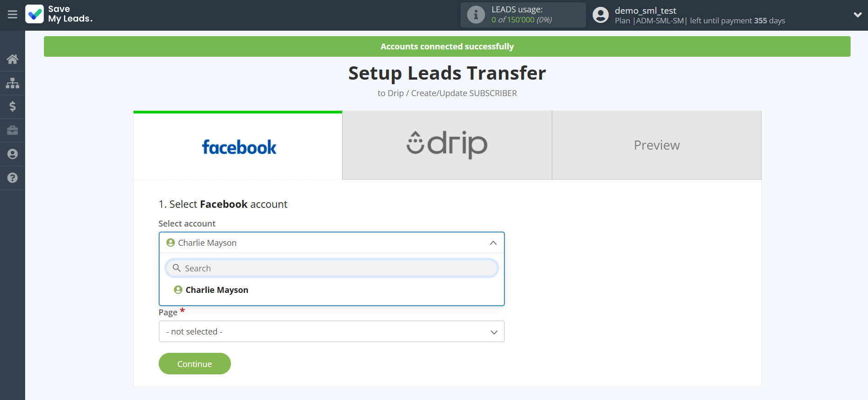Click the demo_sml_test account avatar

coord(600,15)
